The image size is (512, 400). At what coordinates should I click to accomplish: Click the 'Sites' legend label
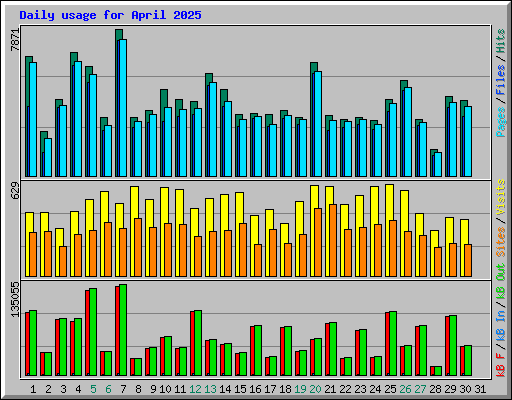tap(500, 242)
